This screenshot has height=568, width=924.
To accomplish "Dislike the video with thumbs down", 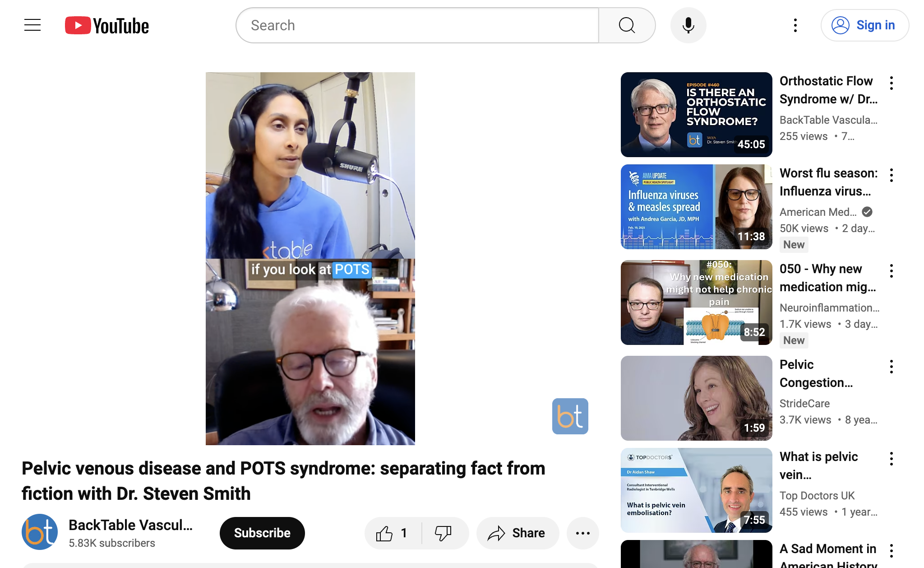I will [x=444, y=533].
